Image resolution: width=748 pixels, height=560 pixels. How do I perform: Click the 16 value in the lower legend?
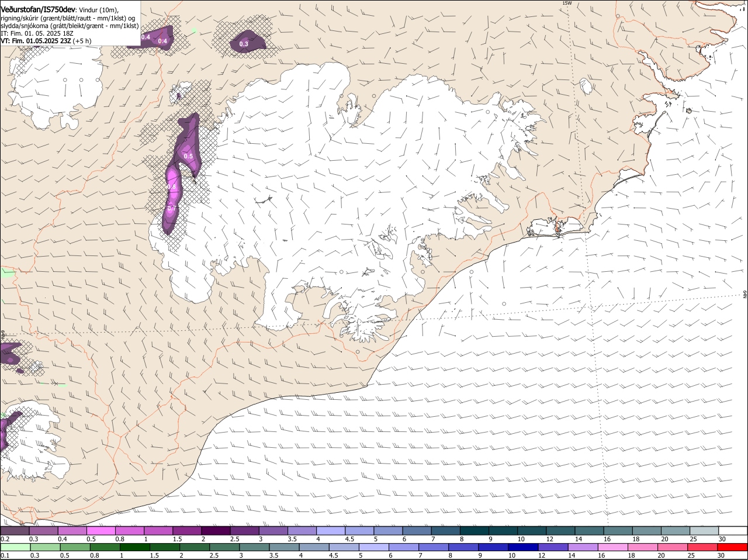click(x=602, y=555)
